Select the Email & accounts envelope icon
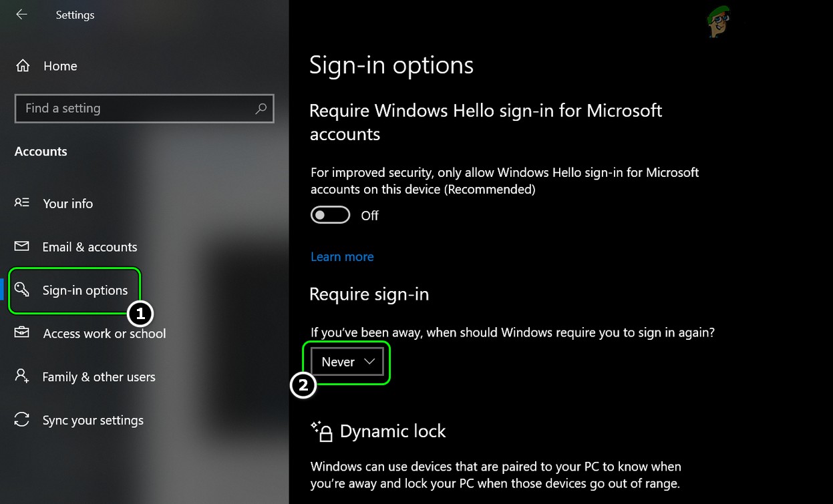The width and height of the screenshot is (833, 504). [x=22, y=246]
